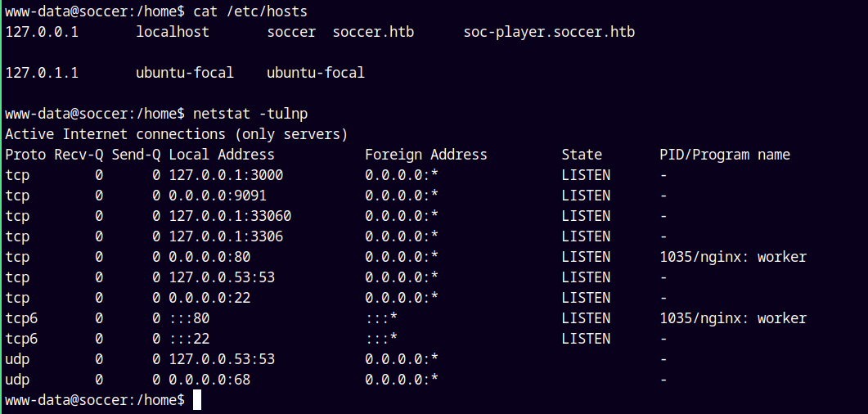Click the localhost entry in hosts output
Image resolution: width=868 pixels, height=414 pixels.
173,32
